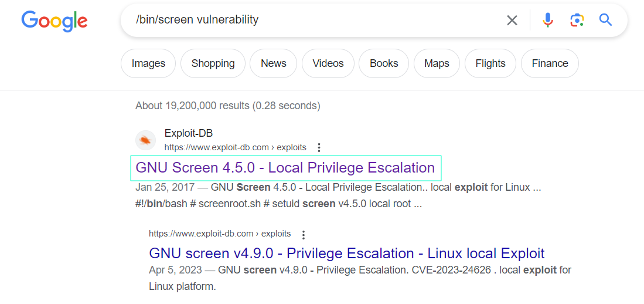Viewport: 644px width, 304px height.
Task: Click the 'About 19,200,000 results' text
Action: click(x=227, y=106)
